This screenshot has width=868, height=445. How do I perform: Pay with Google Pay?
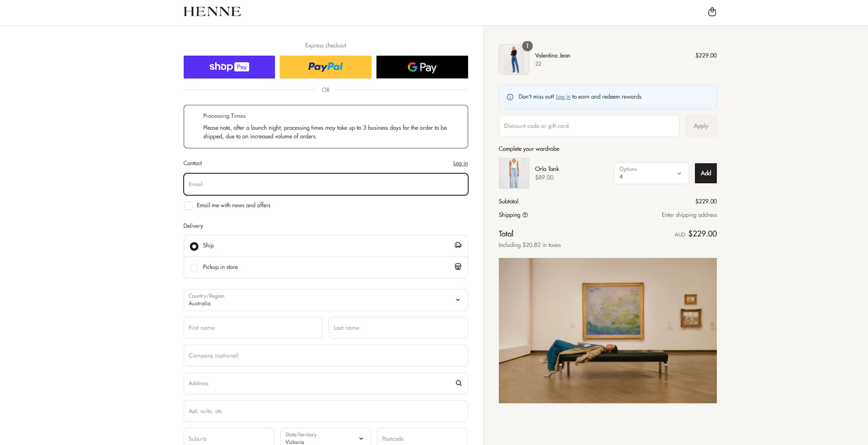pos(422,67)
